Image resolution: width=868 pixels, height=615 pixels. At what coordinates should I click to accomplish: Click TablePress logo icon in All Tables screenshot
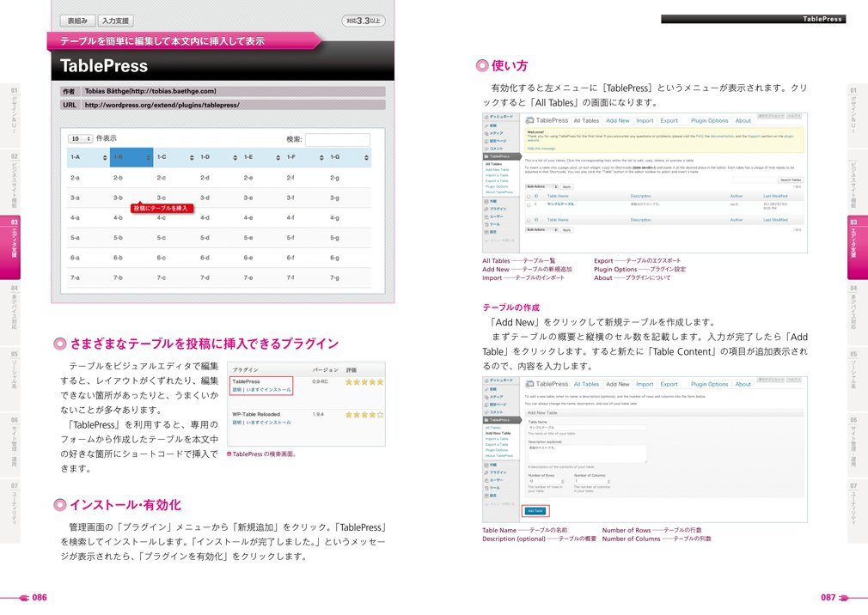pyautogui.click(x=529, y=120)
